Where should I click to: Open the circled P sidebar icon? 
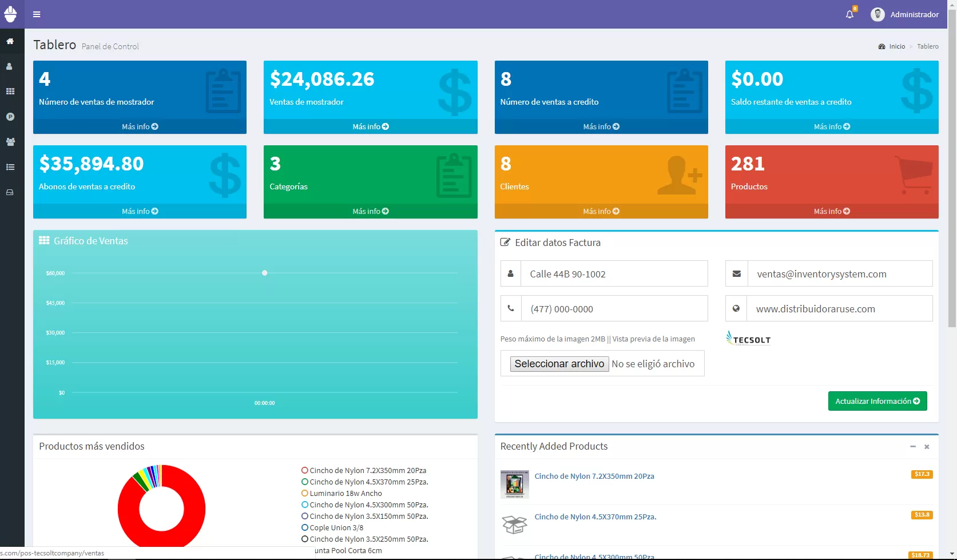click(10, 117)
